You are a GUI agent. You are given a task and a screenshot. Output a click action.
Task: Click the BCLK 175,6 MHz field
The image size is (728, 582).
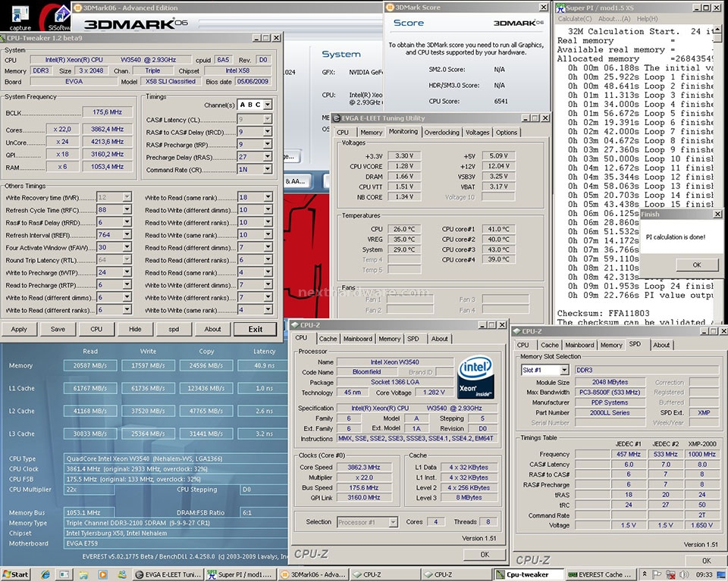[x=107, y=112]
